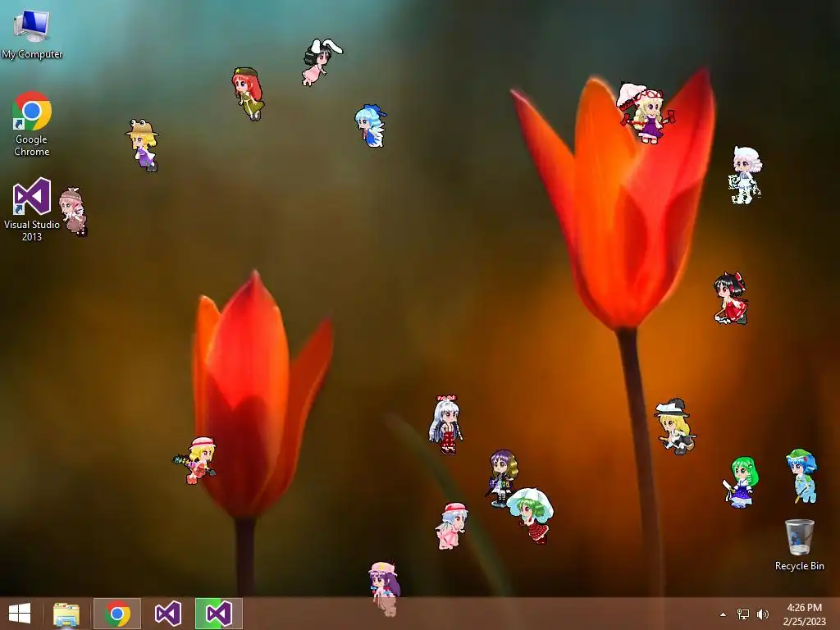Image resolution: width=840 pixels, height=630 pixels.
Task: Show hidden tray icons arrow
Action: click(724, 614)
